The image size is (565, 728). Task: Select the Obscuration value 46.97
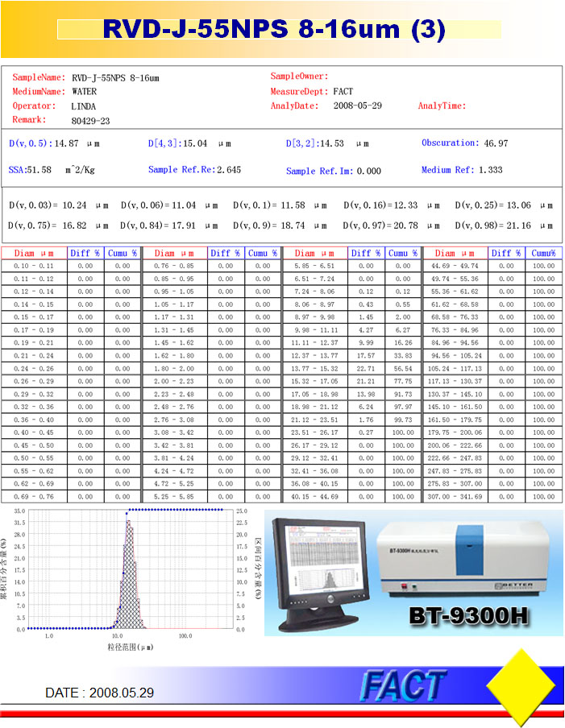pyautogui.click(x=496, y=143)
